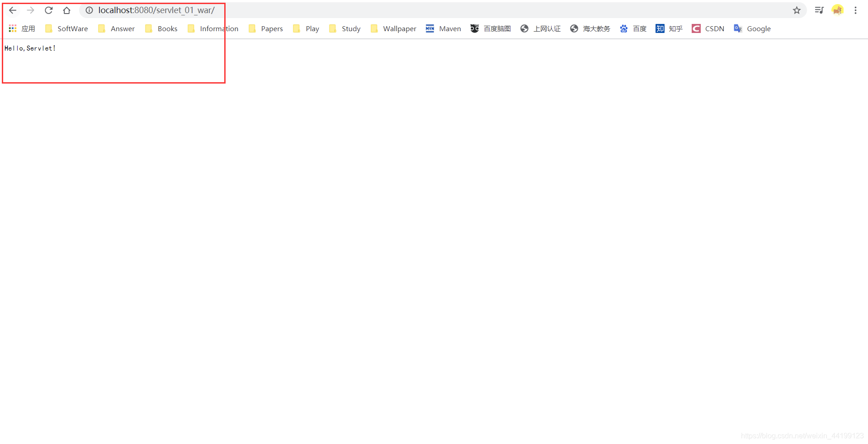The height and width of the screenshot is (444, 868).
Task: Open the 百度脑图 bookmark
Action: point(491,28)
